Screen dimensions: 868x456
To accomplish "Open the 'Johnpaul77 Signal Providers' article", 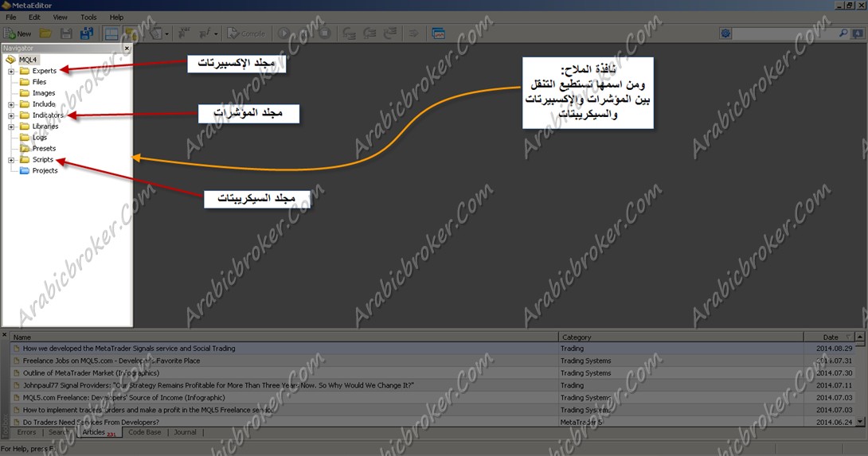I will (x=218, y=385).
